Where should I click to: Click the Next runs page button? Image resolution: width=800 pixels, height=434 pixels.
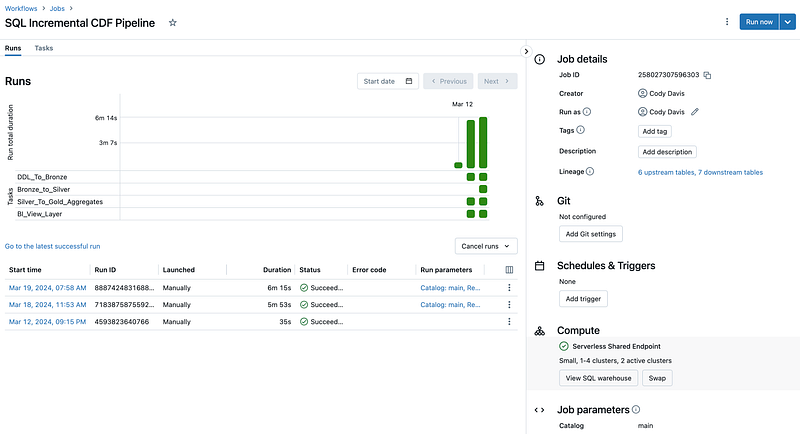tap(497, 81)
